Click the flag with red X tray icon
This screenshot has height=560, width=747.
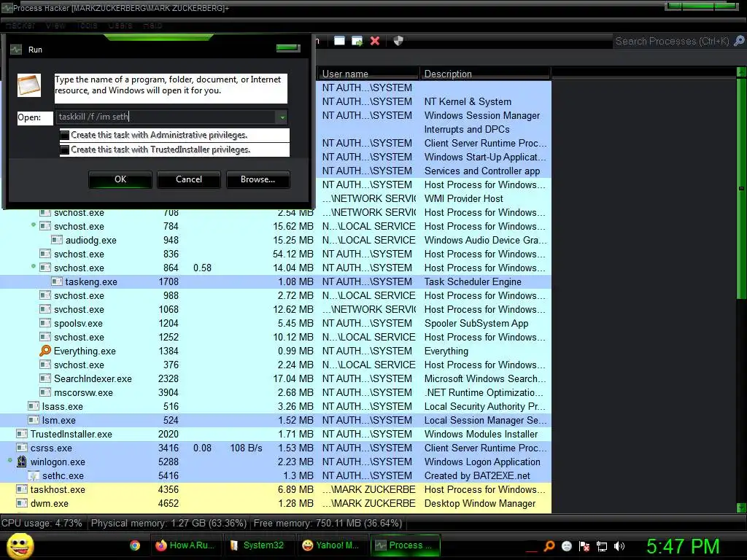[x=584, y=546]
